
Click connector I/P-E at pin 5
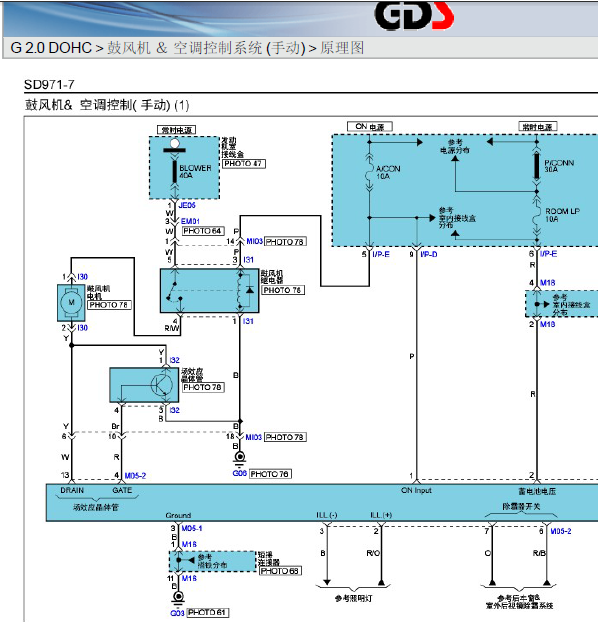click(380, 254)
